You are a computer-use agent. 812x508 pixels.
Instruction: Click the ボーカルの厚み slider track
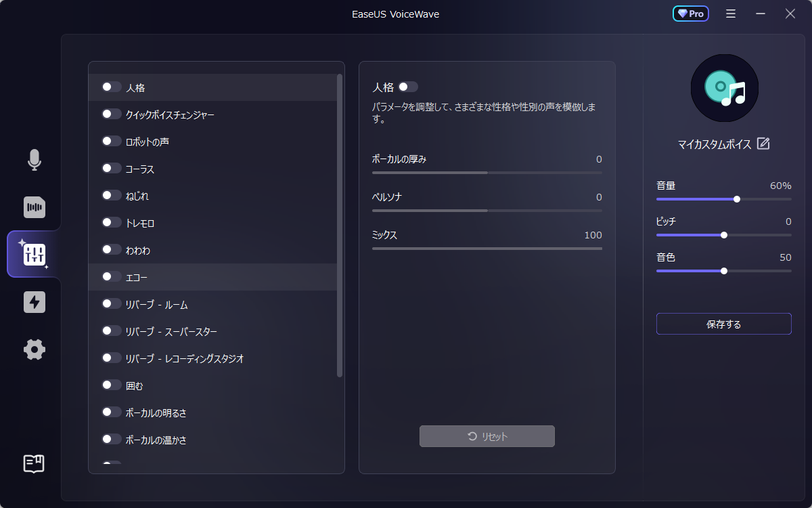pyautogui.click(x=487, y=173)
